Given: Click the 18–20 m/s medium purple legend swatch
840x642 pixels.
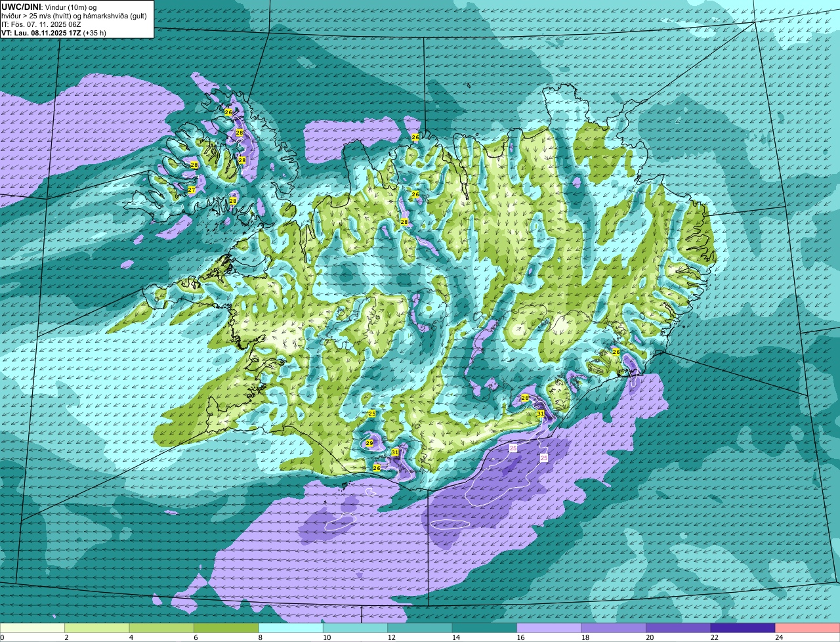Looking at the screenshot, I should tap(614, 628).
